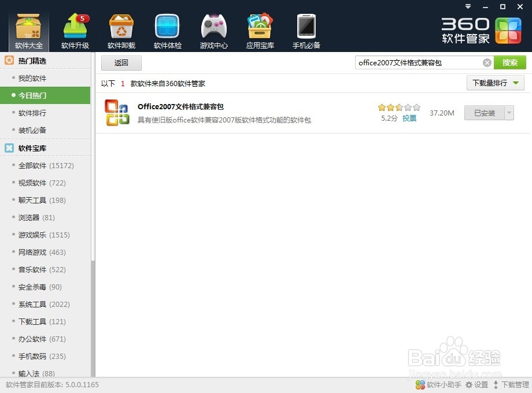
Task: Click the star rating of Office2007兼容包
Action: click(x=399, y=107)
